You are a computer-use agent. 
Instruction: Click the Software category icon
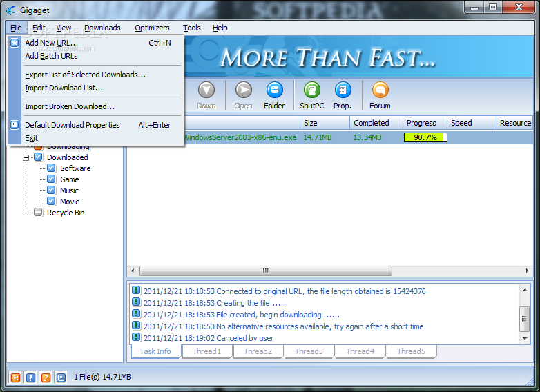click(x=51, y=168)
